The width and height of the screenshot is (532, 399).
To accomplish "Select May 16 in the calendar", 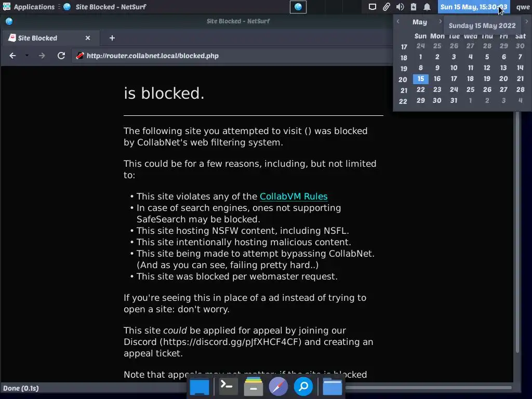I will tap(437, 79).
